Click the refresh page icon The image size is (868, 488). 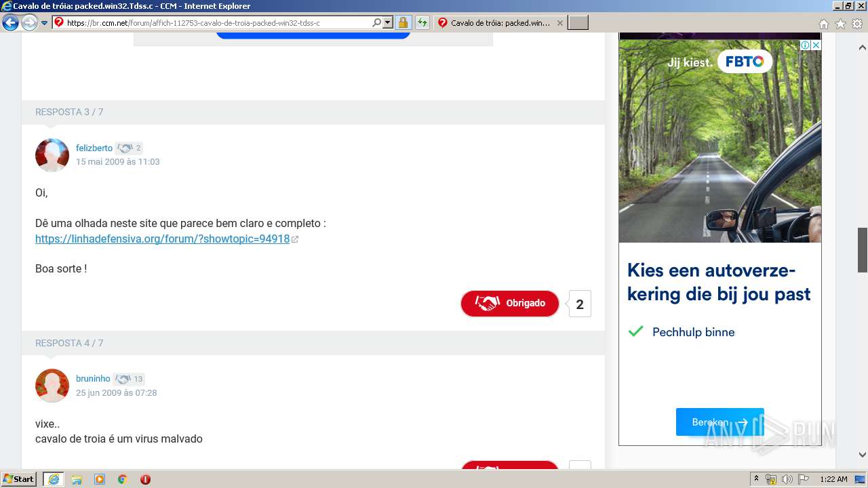tap(422, 22)
